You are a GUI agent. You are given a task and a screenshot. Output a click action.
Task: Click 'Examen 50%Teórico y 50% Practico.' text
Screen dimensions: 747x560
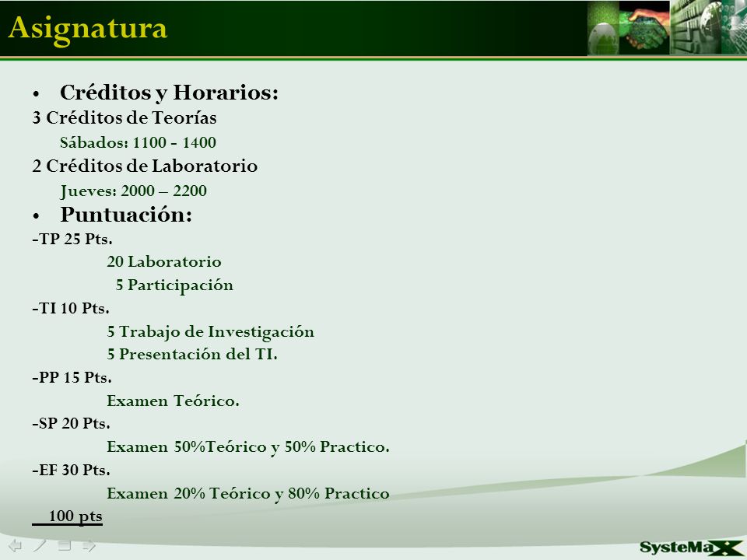pos(248,447)
